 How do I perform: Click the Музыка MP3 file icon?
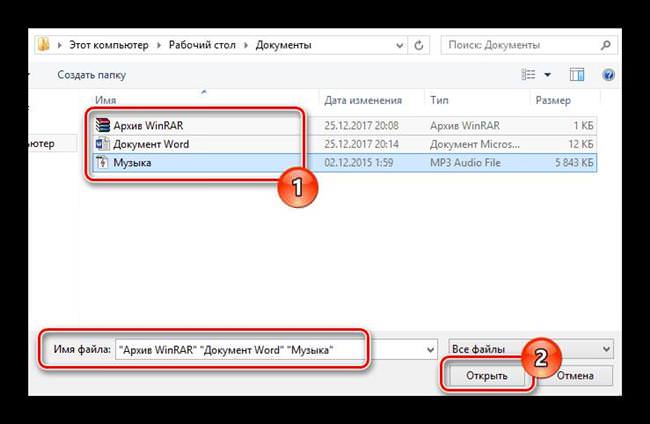tap(102, 162)
